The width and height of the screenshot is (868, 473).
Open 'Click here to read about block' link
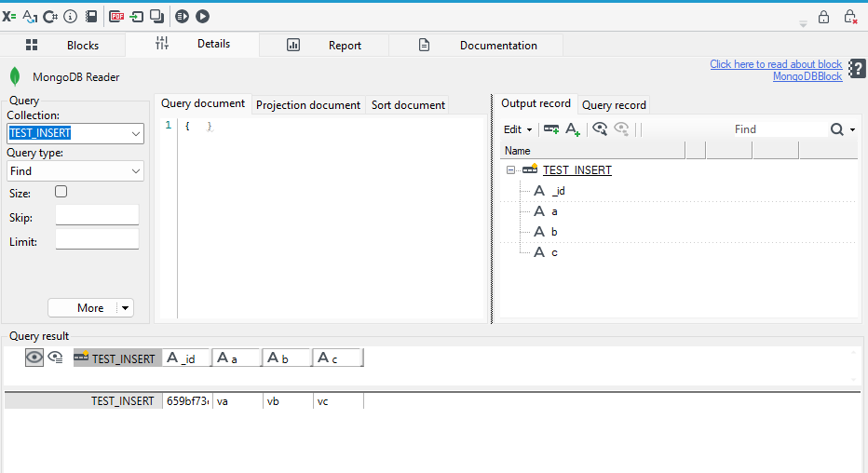[x=776, y=64]
